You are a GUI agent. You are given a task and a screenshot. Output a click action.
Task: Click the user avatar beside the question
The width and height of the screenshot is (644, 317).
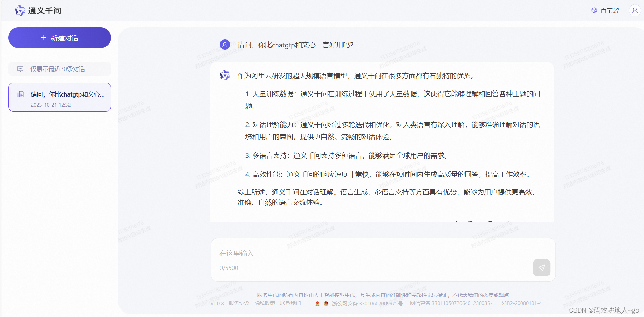pyautogui.click(x=225, y=45)
